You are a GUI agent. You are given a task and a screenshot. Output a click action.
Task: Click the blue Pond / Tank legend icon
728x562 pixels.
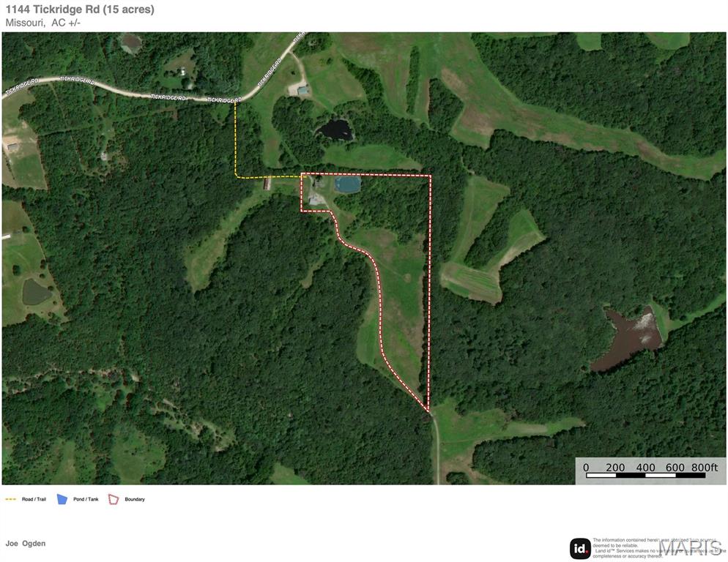62,499
